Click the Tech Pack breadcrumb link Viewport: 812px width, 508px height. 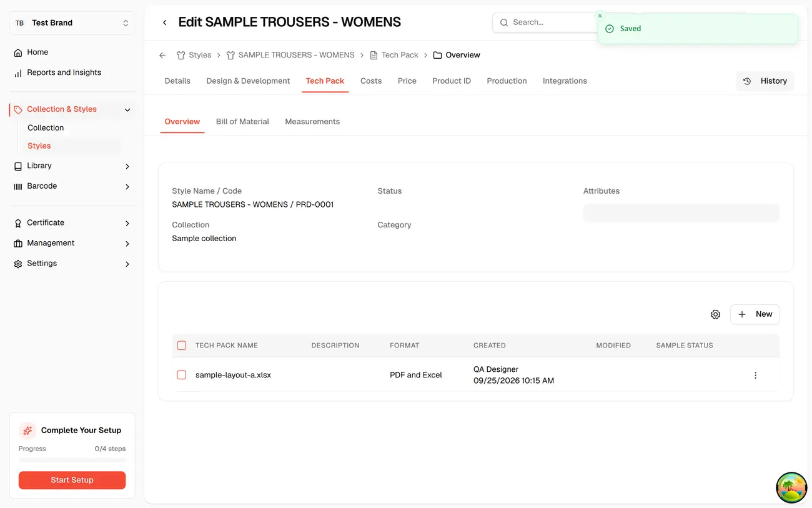(x=394, y=55)
